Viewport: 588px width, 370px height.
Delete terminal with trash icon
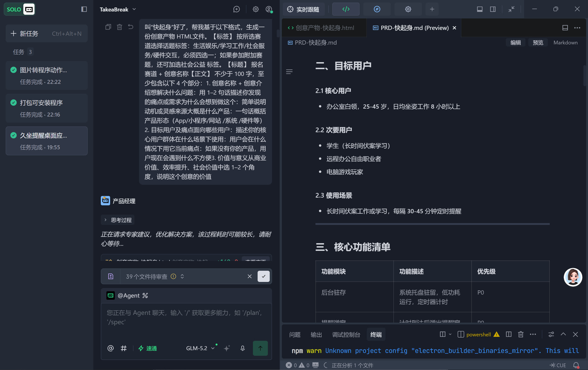point(521,334)
